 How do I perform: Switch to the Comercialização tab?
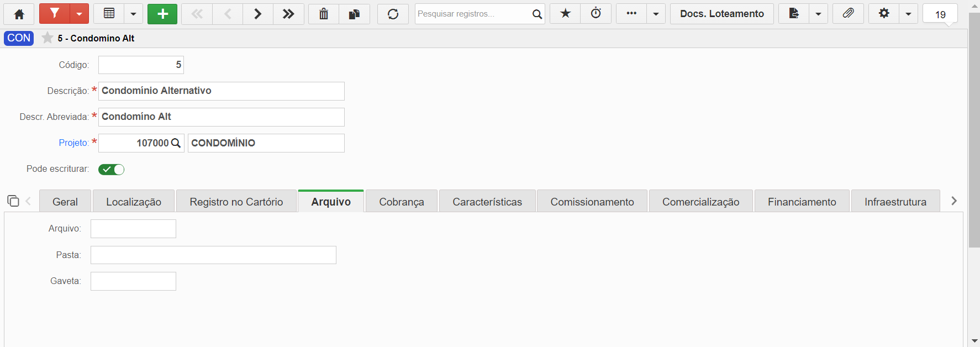(701, 202)
